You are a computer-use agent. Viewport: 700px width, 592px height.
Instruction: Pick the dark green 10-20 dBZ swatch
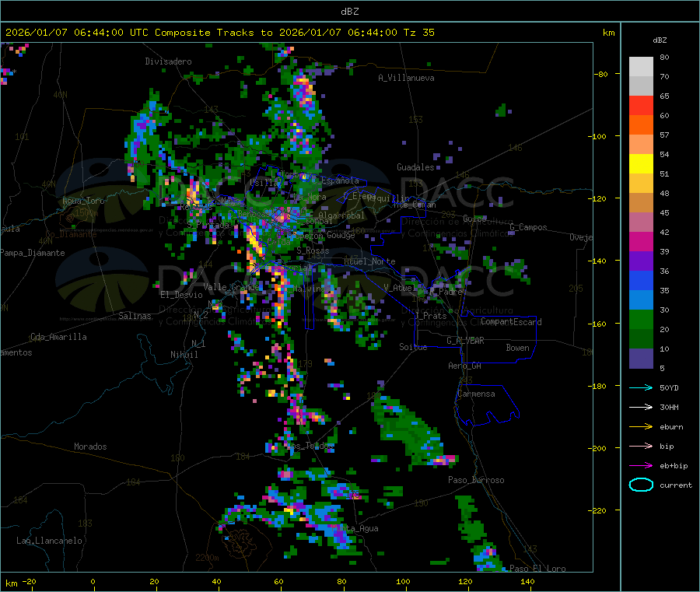pyautogui.click(x=641, y=339)
